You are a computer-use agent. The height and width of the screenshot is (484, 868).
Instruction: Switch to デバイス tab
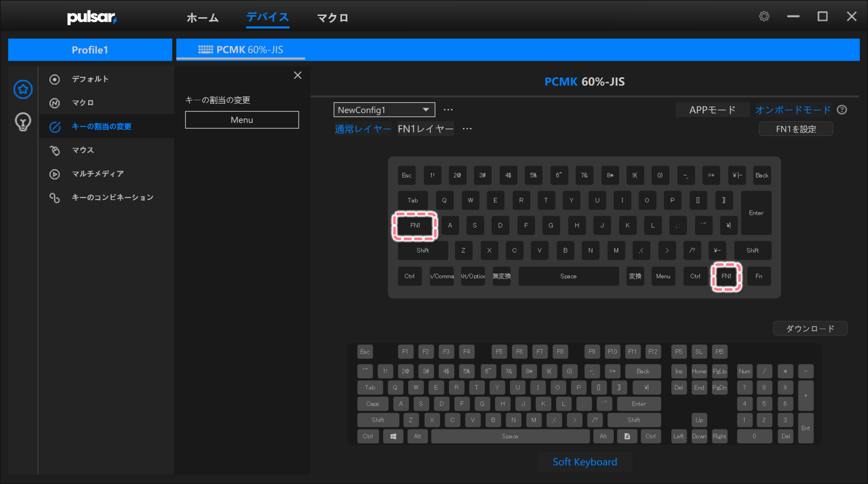pyautogui.click(x=268, y=17)
